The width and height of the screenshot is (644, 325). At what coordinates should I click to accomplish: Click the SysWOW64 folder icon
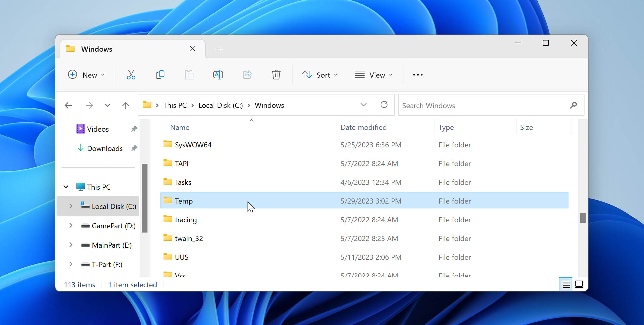168,144
